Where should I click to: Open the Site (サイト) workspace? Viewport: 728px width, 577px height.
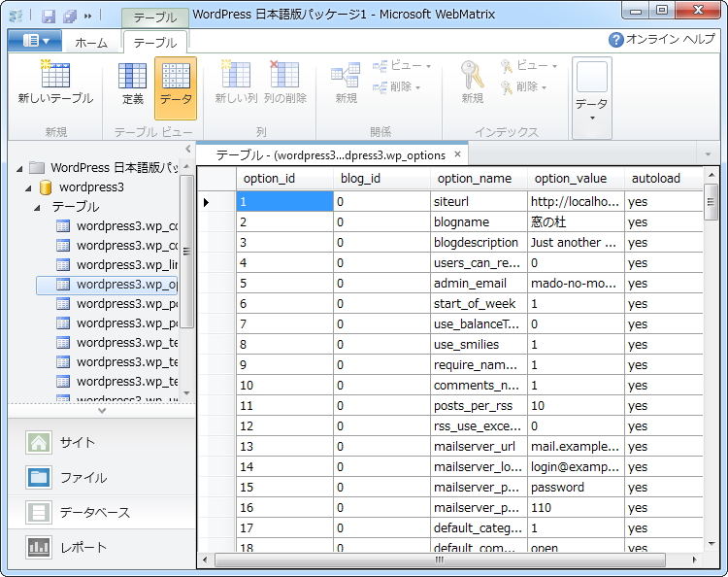(102, 442)
